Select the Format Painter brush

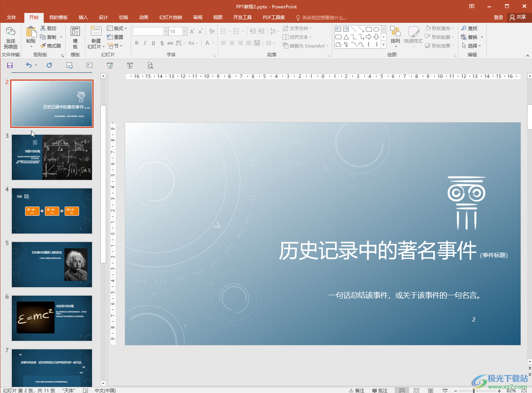43,46
